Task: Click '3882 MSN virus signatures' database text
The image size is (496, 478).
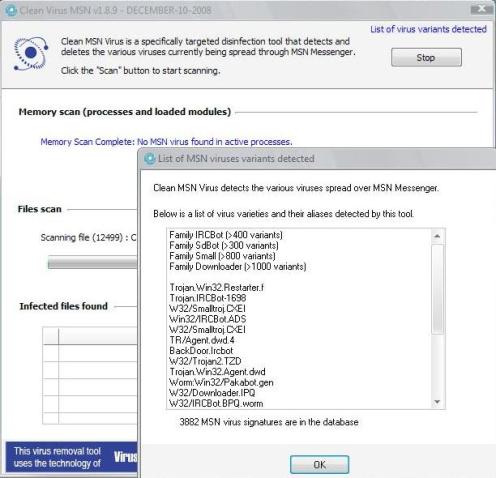Action: tap(269, 422)
